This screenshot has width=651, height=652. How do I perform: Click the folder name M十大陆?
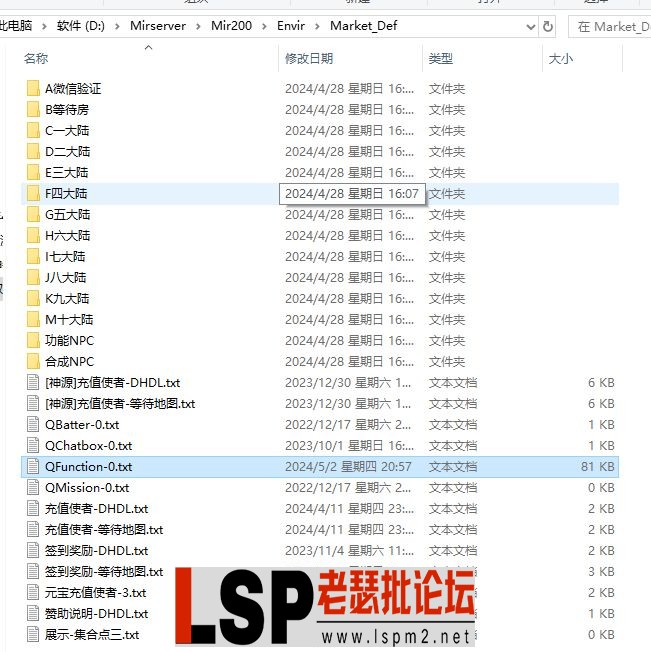tap(69, 320)
